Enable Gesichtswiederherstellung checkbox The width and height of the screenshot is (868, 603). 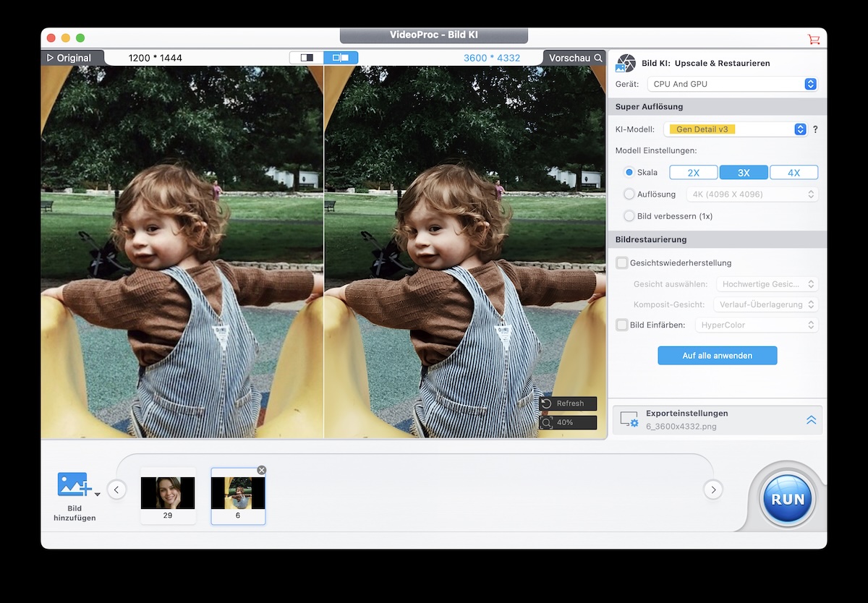tap(622, 263)
